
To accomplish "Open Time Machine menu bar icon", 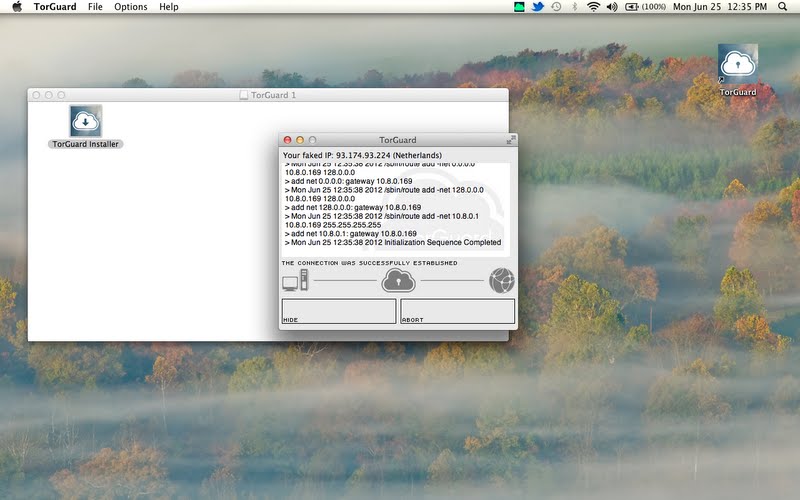I will pyautogui.click(x=556, y=7).
